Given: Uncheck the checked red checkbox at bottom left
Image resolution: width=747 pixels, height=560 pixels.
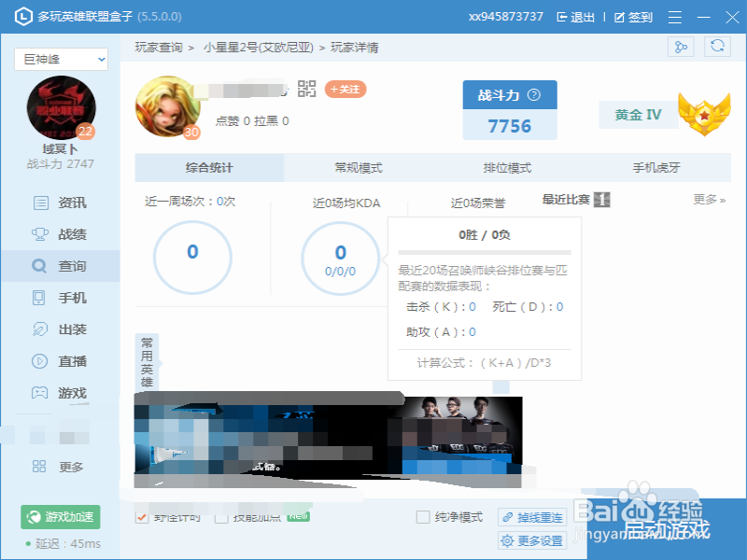Looking at the screenshot, I should click(142, 517).
